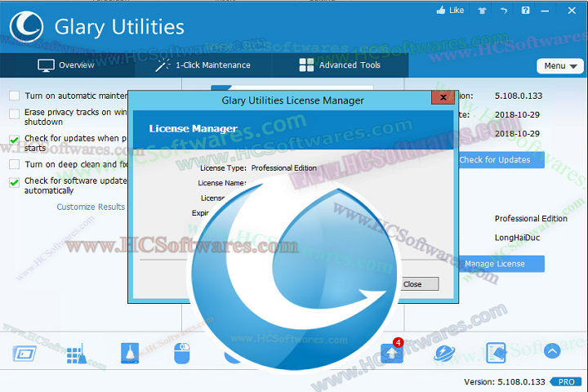Click the Check for Updates button
This screenshot has height=392, width=588.
point(501,160)
